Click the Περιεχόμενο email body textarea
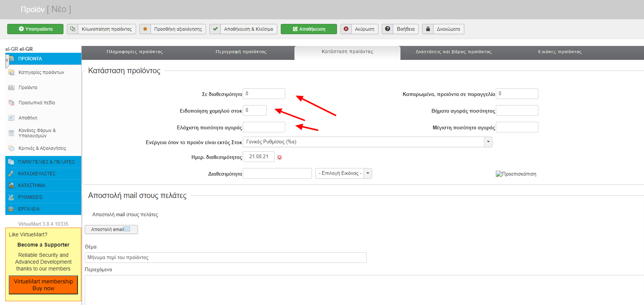The width and height of the screenshot is (644, 305). click(364, 290)
